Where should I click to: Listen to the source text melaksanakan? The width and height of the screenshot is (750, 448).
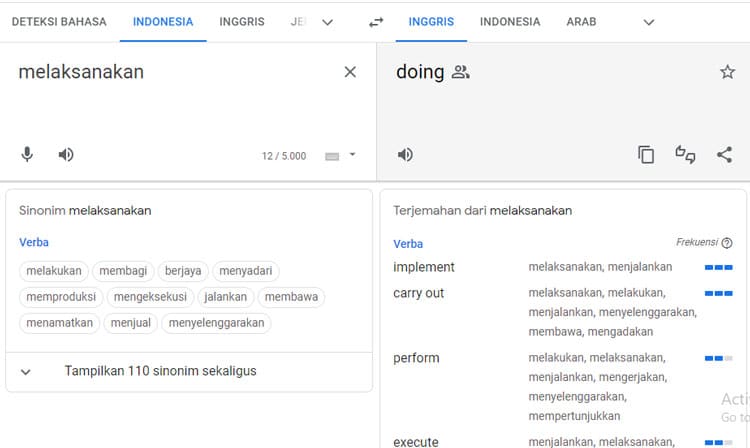[x=66, y=154]
